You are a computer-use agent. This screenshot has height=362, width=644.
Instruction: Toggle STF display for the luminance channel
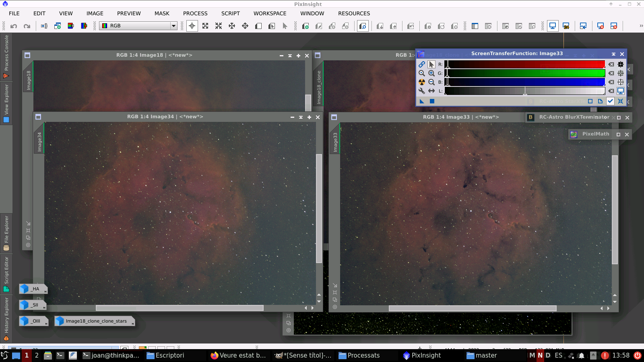[x=620, y=90]
